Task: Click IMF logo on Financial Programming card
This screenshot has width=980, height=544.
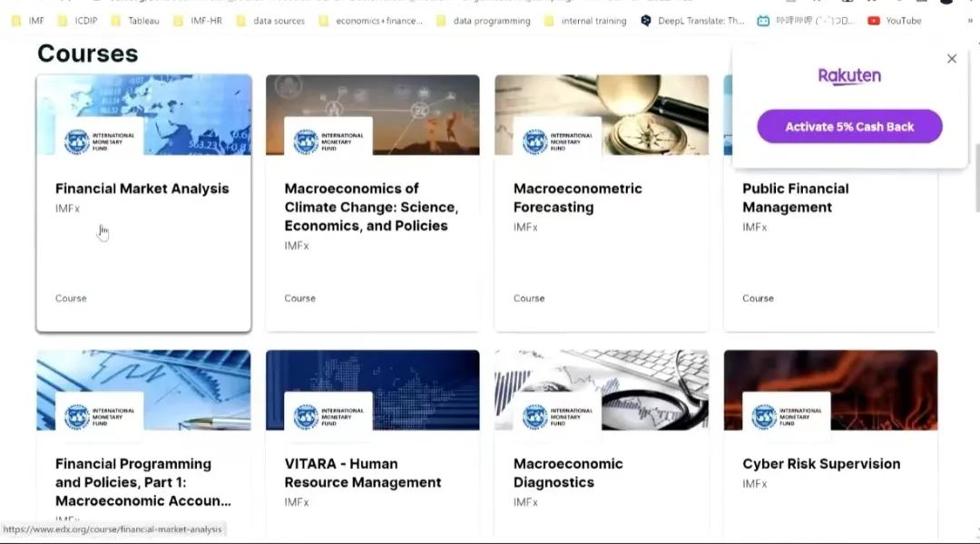Action: (99, 416)
